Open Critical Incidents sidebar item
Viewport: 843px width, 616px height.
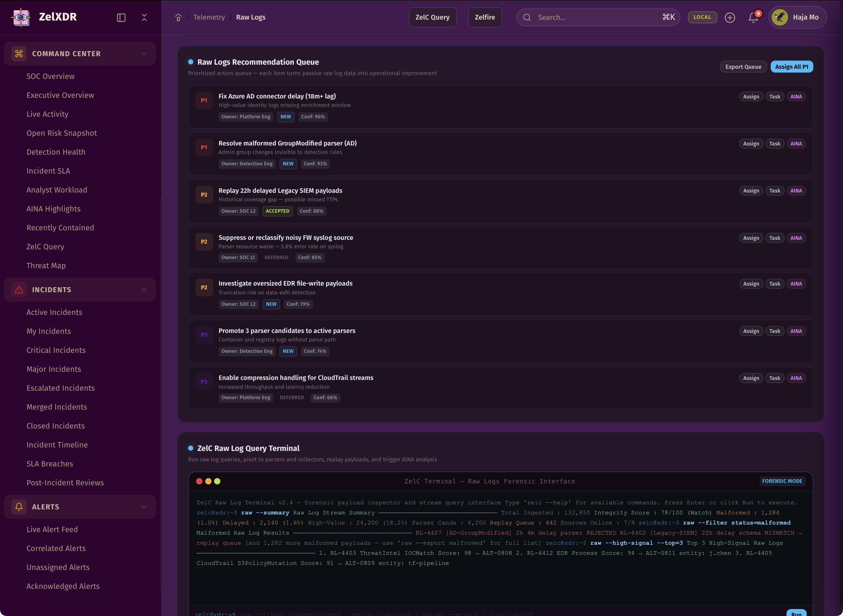(56, 350)
